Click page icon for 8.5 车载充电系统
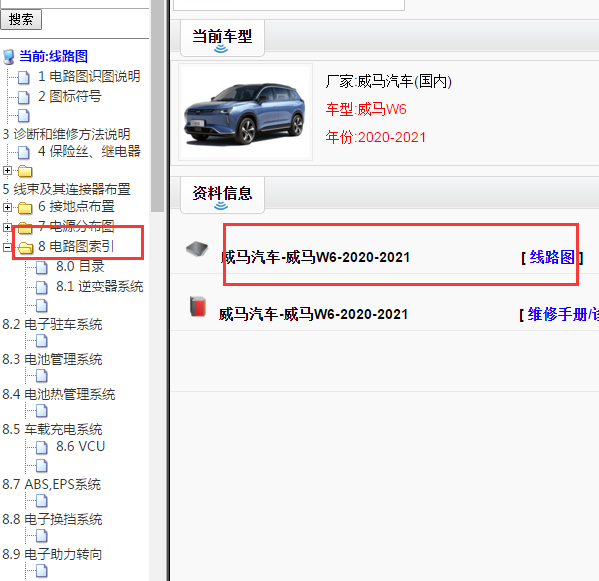 42,411
